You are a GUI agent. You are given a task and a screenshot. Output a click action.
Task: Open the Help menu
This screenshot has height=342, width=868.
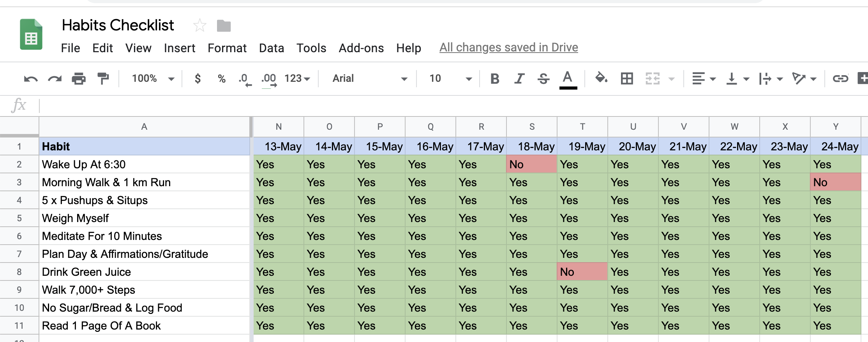pyautogui.click(x=409, y=48)
